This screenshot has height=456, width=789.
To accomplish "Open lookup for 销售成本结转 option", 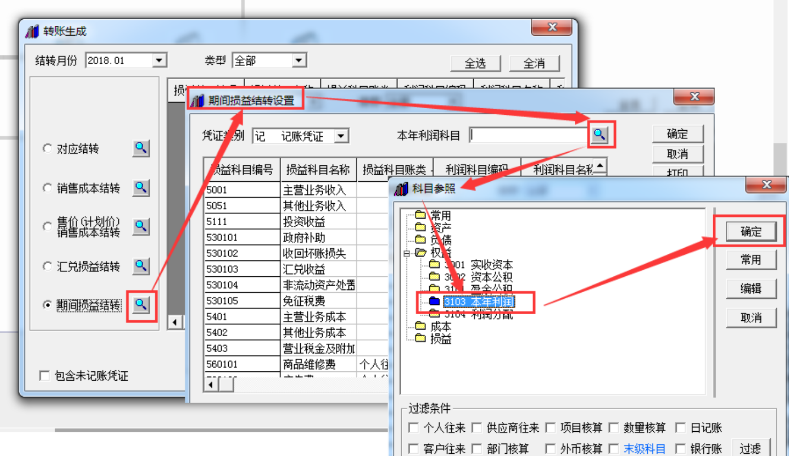I will pyautogui.click(x=141, y=188).
